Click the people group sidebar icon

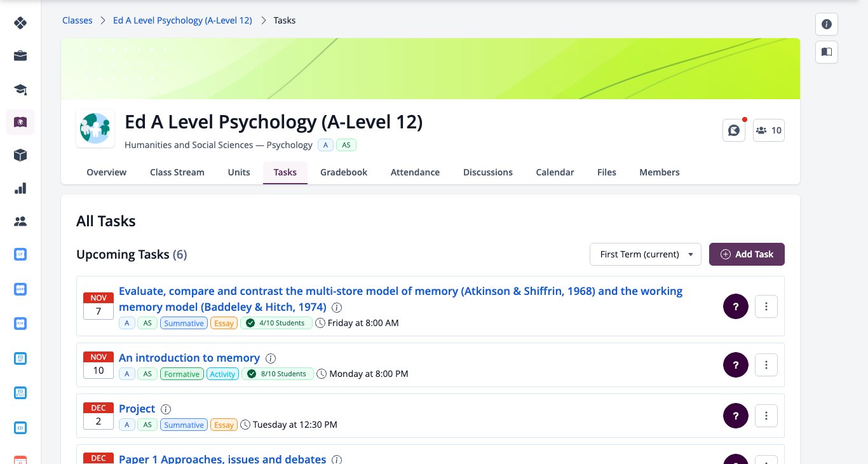click(x=20, y=221)
